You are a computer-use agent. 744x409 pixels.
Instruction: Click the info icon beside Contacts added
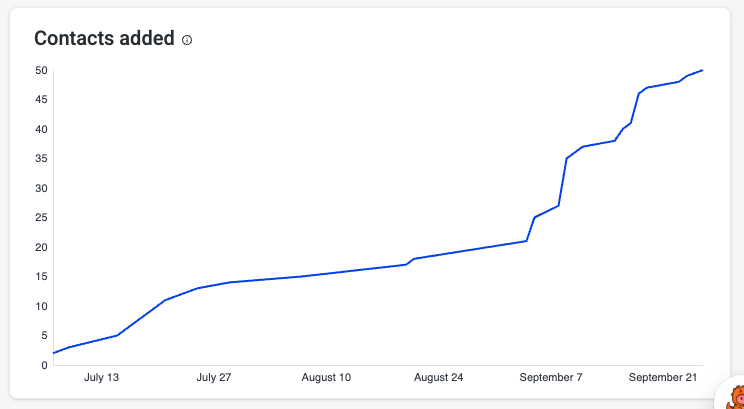coord(187,40)
